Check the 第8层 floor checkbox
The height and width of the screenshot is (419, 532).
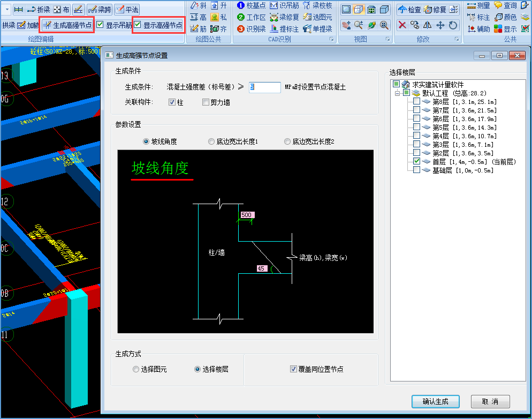[416, 101]
